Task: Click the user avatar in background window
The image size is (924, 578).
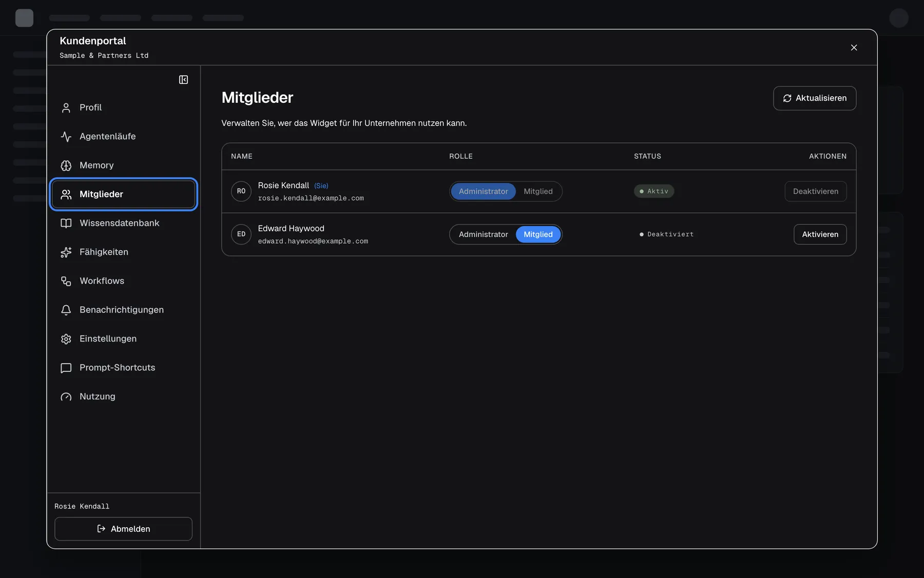Action: (899, 18)
